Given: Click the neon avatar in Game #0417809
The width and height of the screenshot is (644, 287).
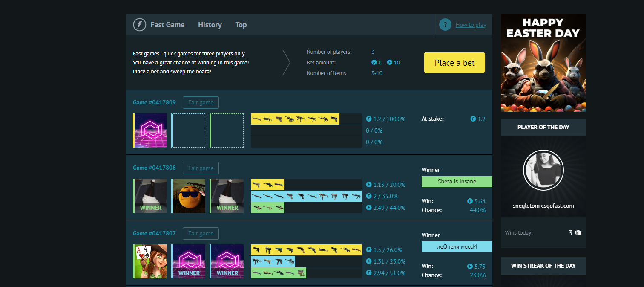Looking at the screenshot, I should click(x=150, y=130).
